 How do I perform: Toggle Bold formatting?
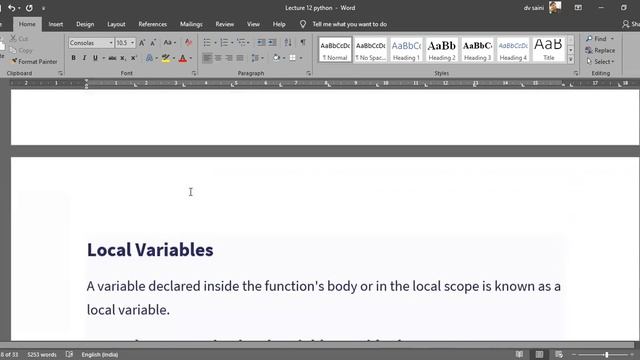pyautogui.click(x=73, y=58)
